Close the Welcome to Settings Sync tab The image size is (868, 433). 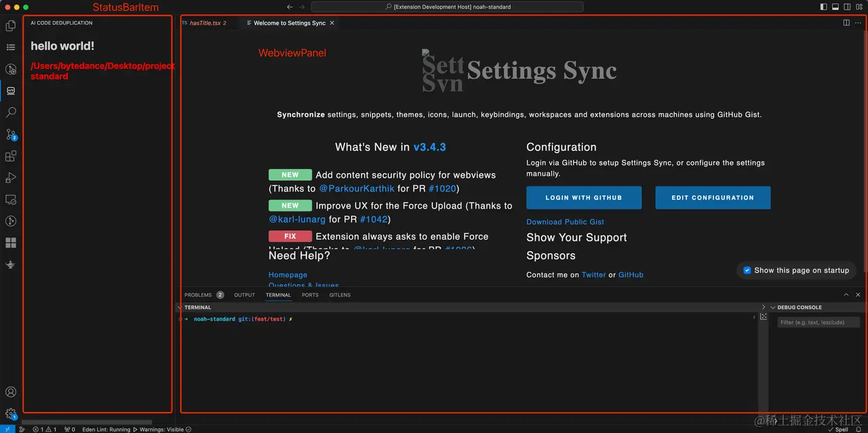[x=332, y=23]
